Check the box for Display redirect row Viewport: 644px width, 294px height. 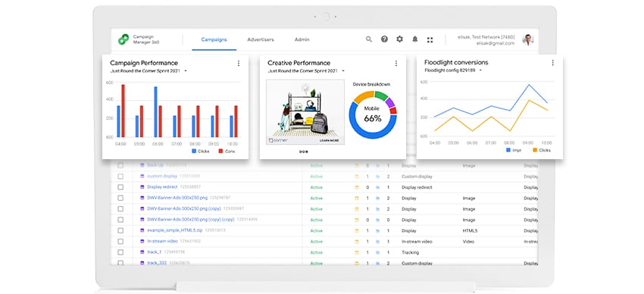120,187
